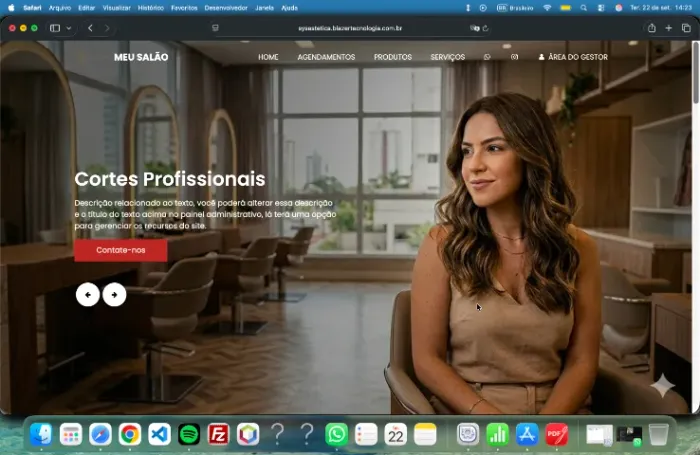The width and height of the screenshot is (700, 455).
Task: Advance to next slide with right arrow
Action: [x=114, y=295]
